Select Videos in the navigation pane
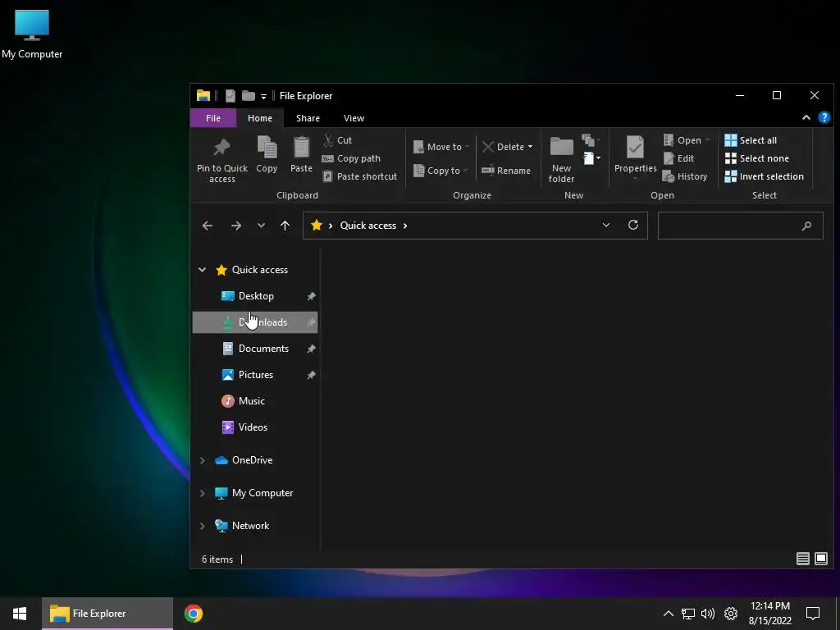 [255, 427]
